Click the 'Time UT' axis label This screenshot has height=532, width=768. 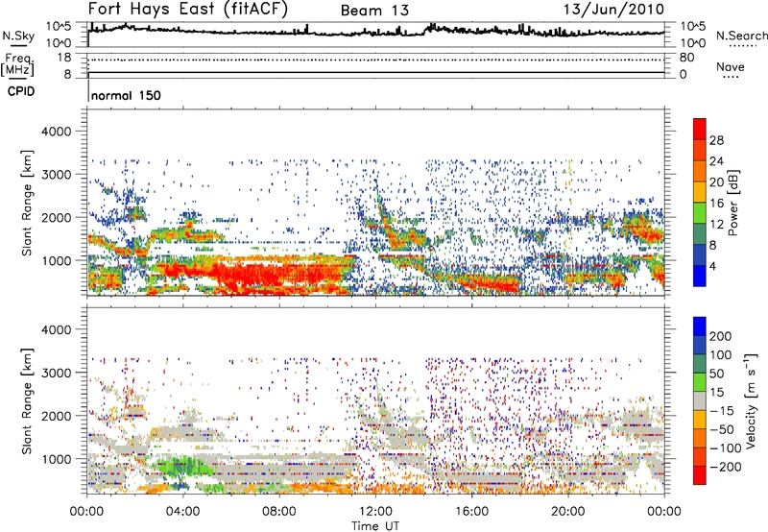(375, 525)
